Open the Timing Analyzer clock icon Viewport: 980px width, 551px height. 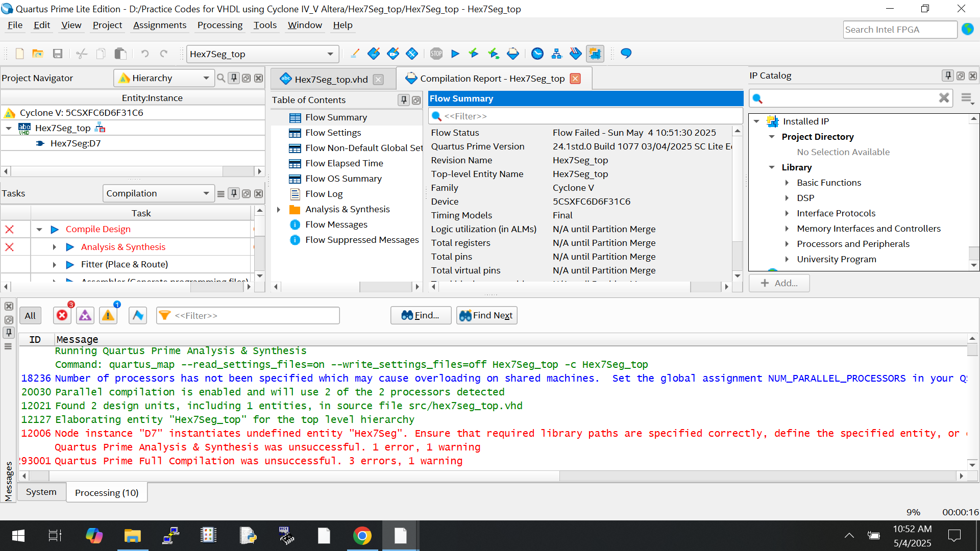tap(537, 54)
